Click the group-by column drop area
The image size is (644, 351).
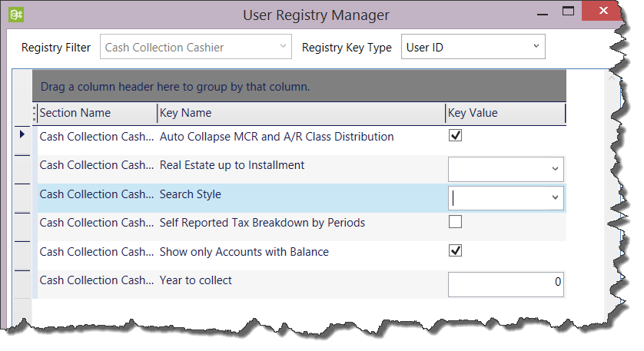[x=299, y=86]
